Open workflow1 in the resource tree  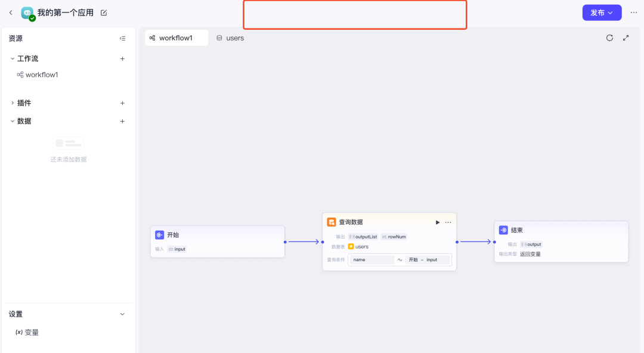tap(41, 75)
